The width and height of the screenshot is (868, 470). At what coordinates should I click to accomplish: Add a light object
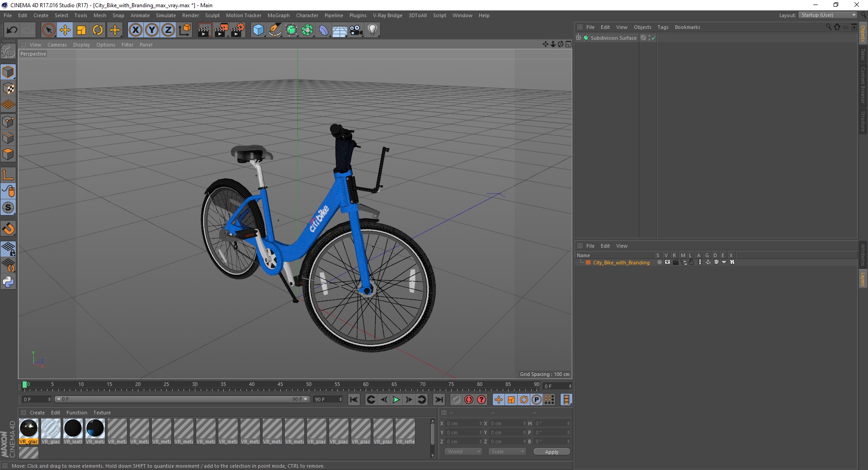tap(373, 30)
